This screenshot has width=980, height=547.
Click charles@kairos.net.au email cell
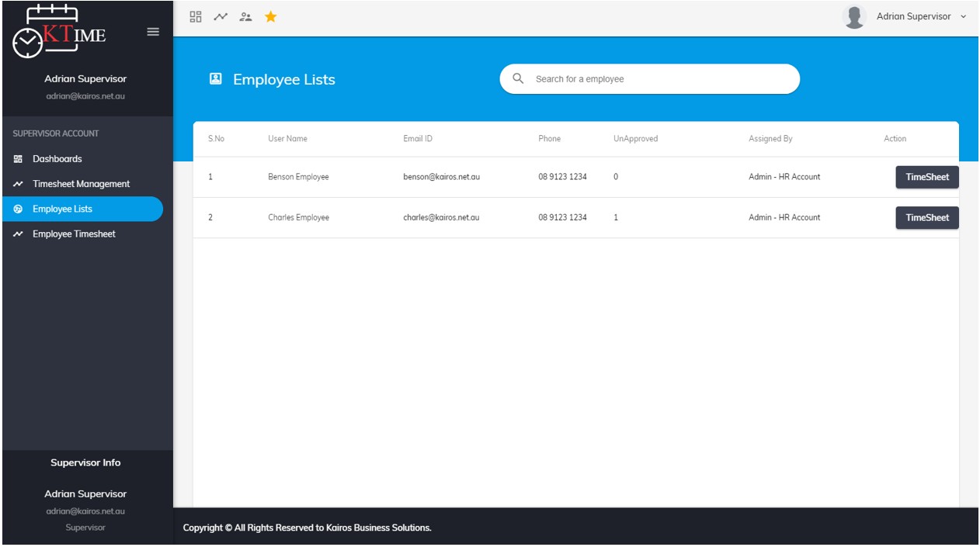(441, 217)
